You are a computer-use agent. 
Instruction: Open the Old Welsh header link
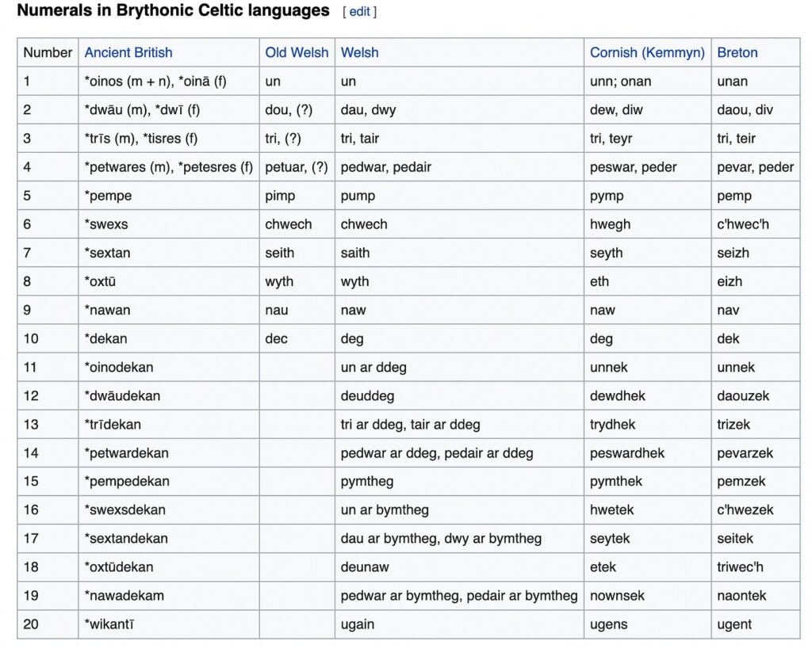coord(297,52)
